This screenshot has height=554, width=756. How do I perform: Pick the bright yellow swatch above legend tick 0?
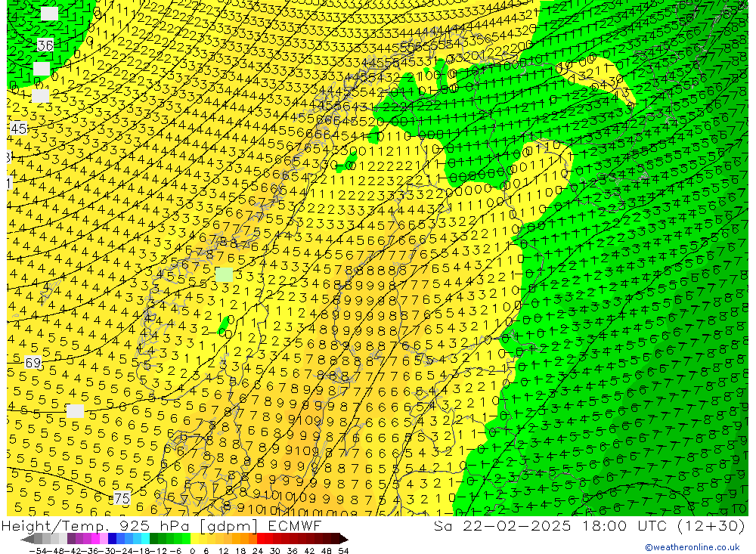coord(195,539)
